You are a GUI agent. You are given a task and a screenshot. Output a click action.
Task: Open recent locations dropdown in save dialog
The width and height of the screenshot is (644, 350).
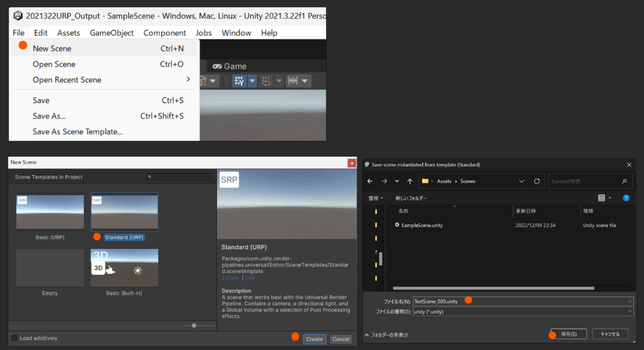click(397, 181)
